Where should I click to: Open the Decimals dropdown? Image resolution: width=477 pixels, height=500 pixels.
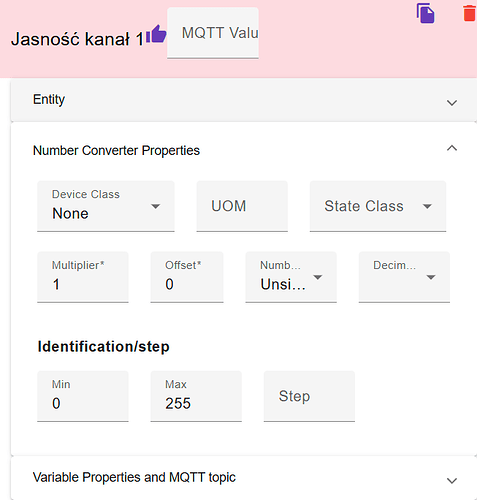click(x=404, y=277)
